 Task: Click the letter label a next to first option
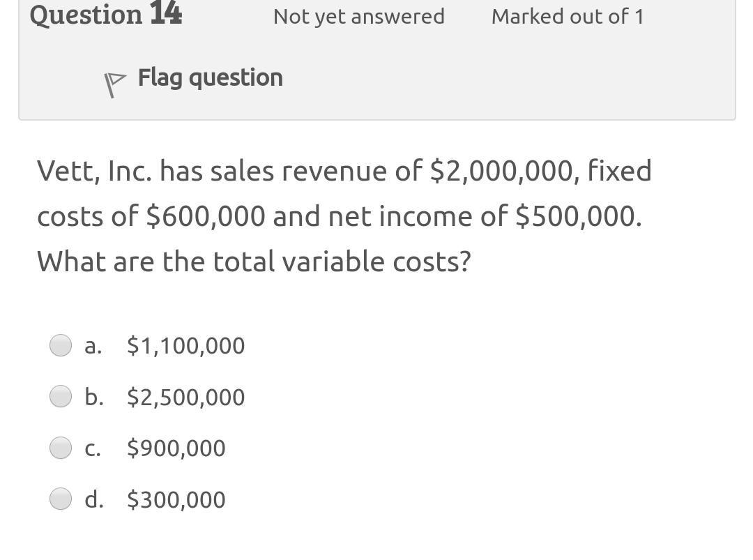[x=93, y=345]
